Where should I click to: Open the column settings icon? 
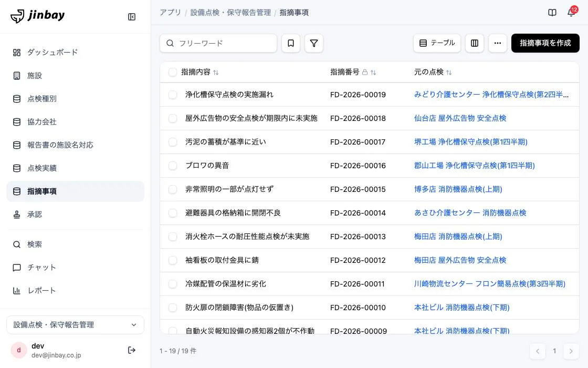click(x=475, y=43)
